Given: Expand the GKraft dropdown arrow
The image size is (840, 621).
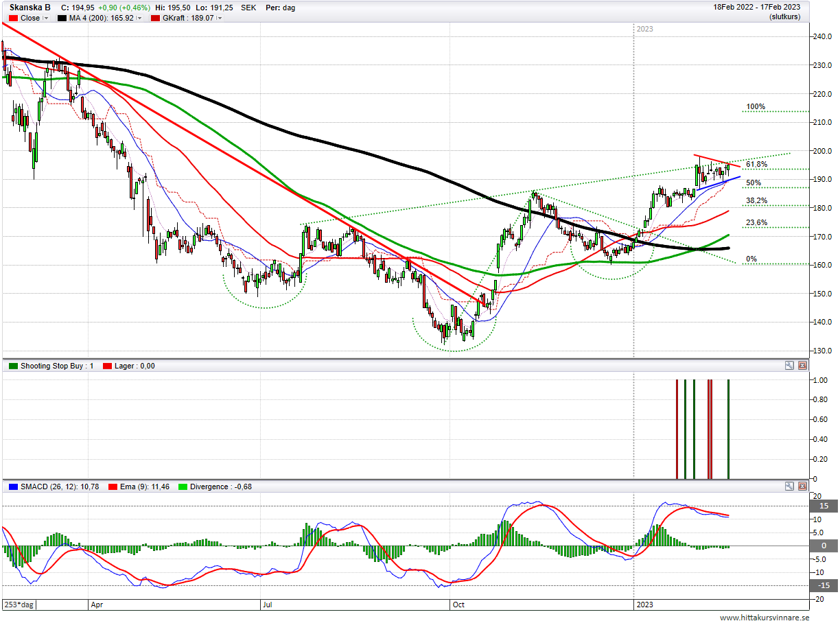Looking at the screenshot, I should pyautogui.click(x=220, y=19).
